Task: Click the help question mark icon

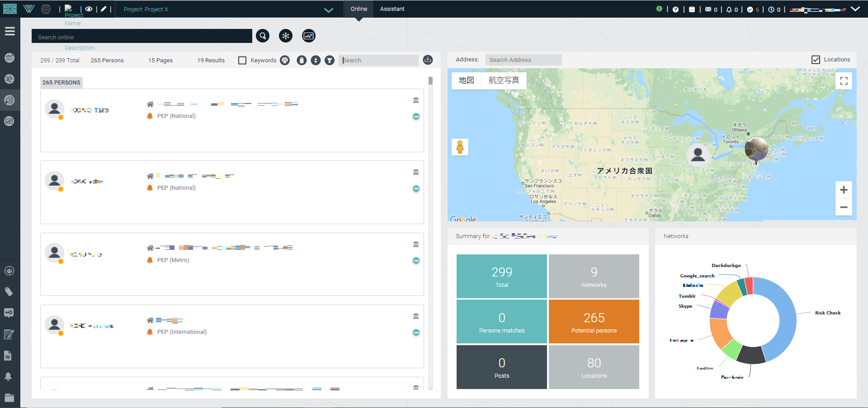Action: tap(675, 9)
